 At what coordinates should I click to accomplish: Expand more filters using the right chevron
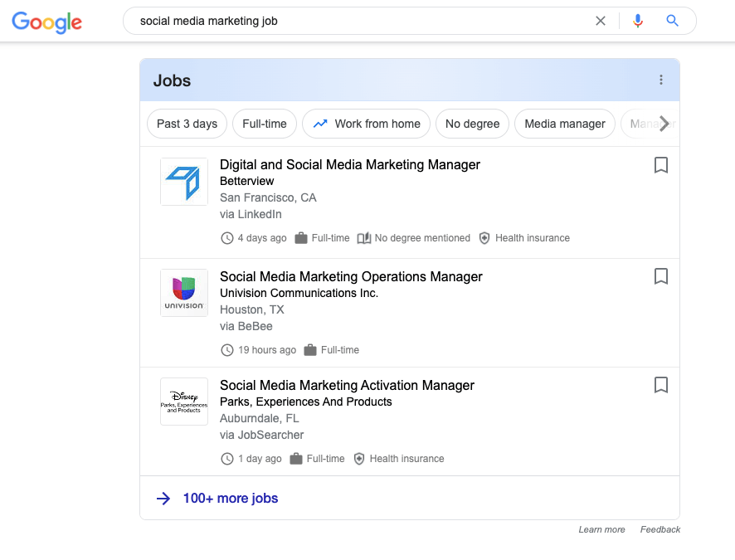pos(663,123)
